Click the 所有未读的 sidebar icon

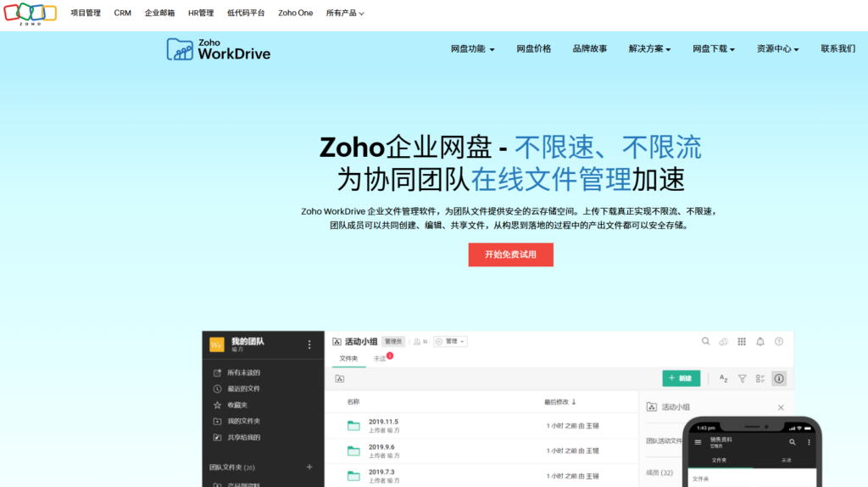coord(217,372)
